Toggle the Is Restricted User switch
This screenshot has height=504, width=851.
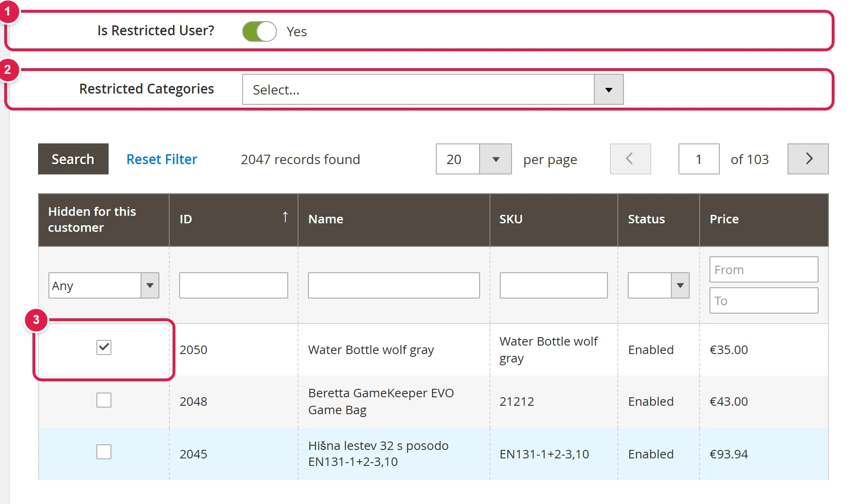click(259, 31)
